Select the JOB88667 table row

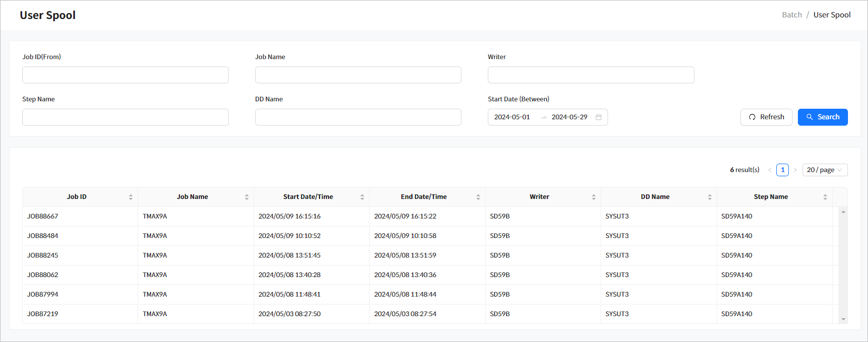click(x=43, y=216)
